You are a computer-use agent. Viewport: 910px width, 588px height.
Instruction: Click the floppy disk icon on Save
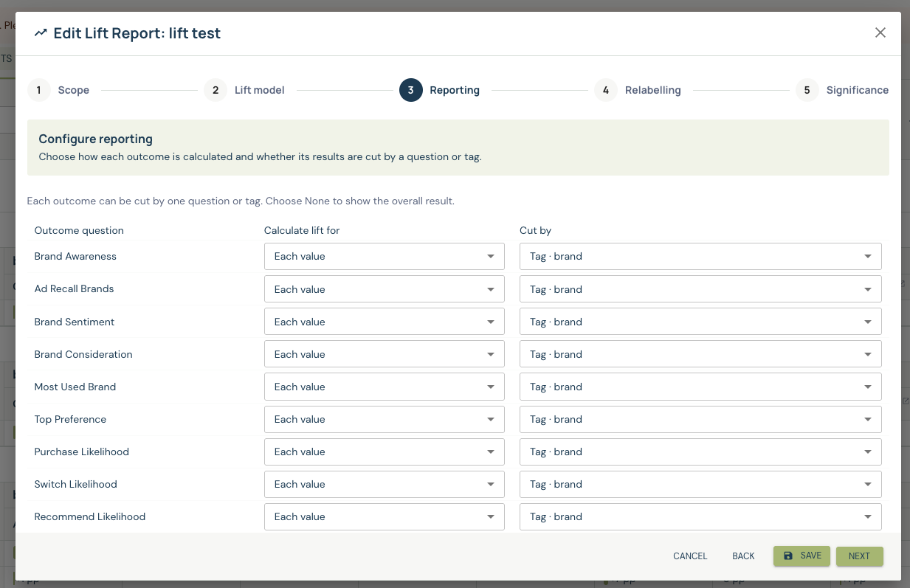[x=788, y=556]
